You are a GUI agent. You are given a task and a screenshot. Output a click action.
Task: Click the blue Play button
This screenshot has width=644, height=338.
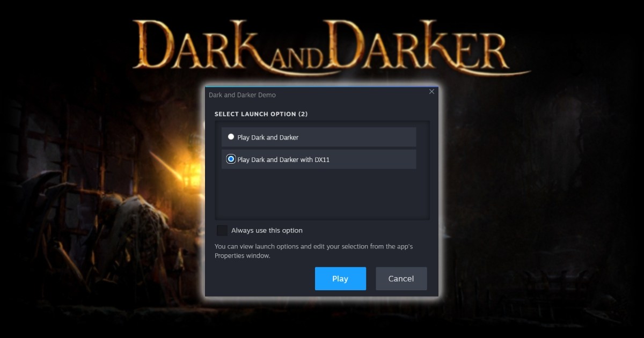click(x=340, y=278)
